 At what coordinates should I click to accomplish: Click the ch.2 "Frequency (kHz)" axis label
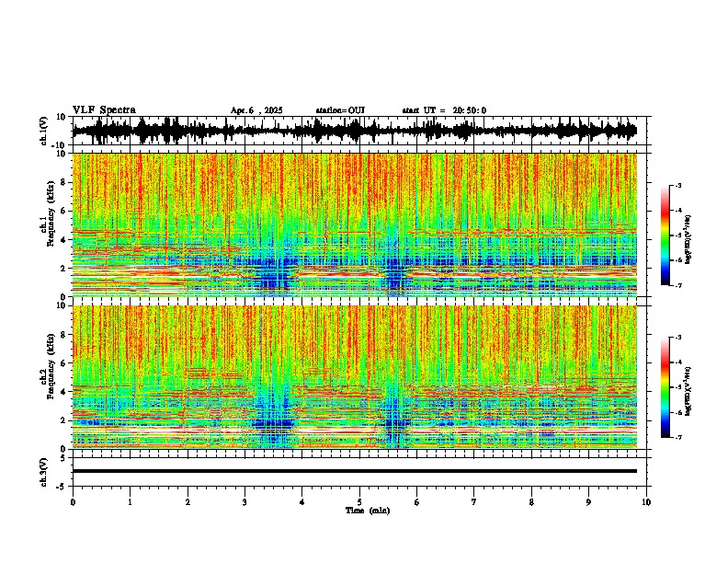51,365
